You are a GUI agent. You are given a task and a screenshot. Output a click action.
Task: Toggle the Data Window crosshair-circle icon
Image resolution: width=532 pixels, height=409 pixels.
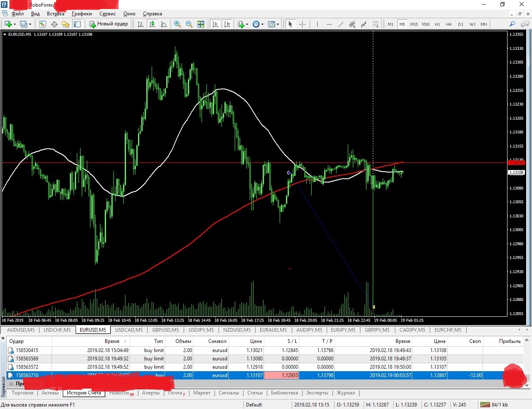(54, 24)
